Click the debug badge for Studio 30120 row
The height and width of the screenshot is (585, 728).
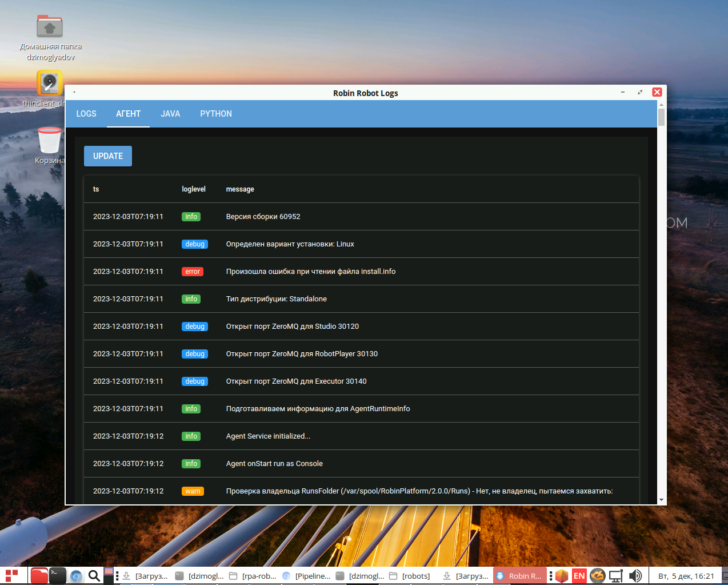pos(195,327)
